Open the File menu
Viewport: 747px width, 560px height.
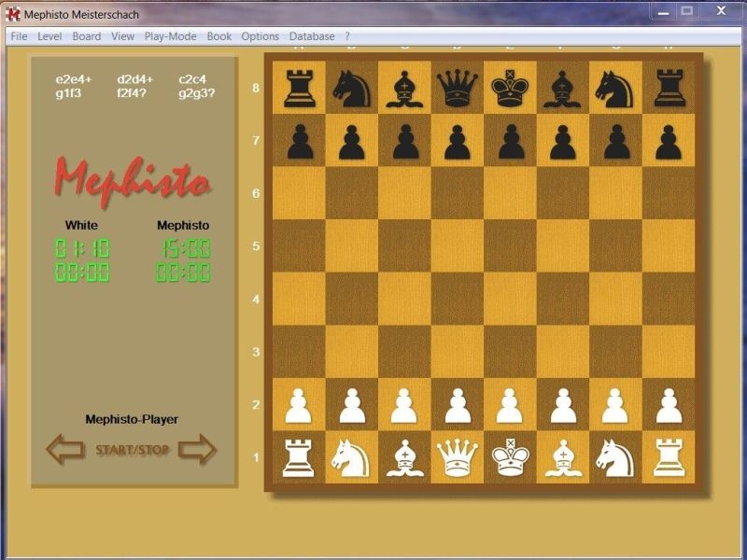19,36
